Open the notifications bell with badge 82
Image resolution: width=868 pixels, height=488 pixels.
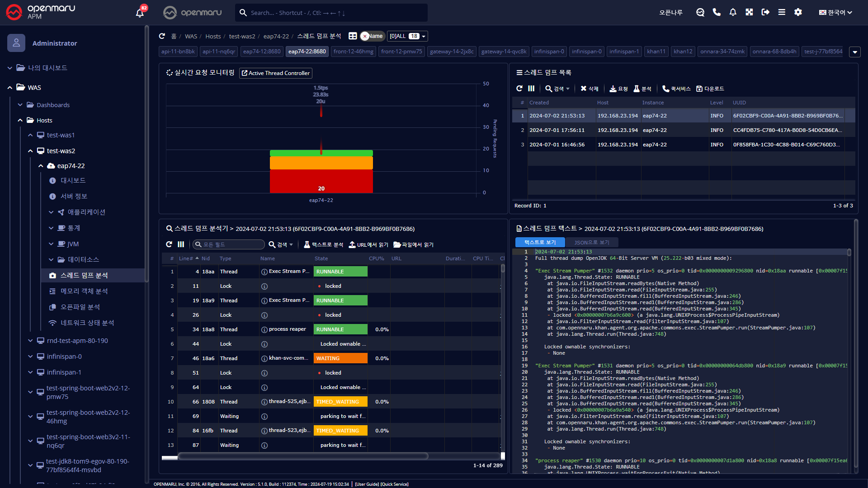[140, 13]
